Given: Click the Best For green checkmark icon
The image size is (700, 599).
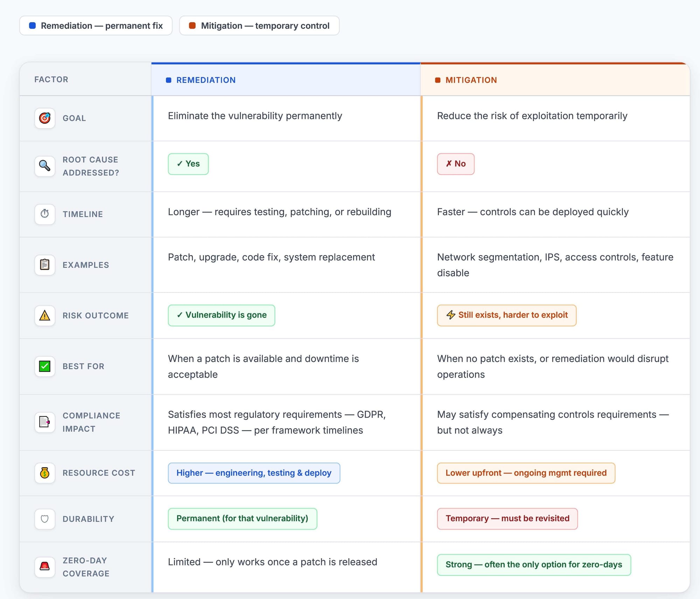Looking at the screenshot, I should [x=45, y=366].
